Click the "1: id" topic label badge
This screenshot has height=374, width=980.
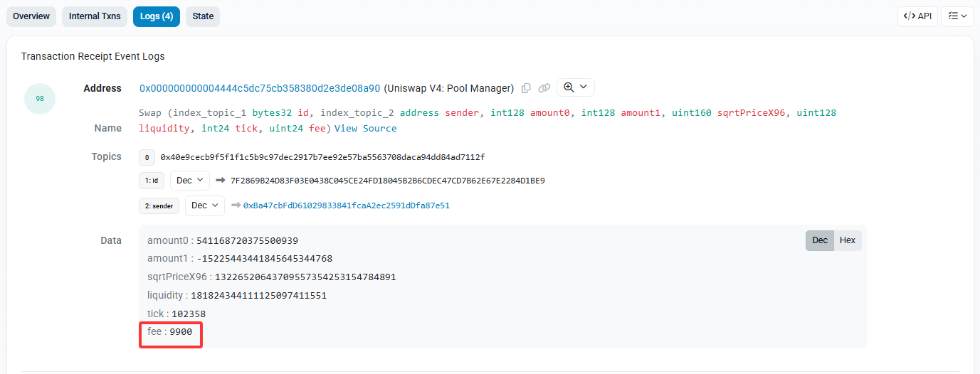point(152,181)
